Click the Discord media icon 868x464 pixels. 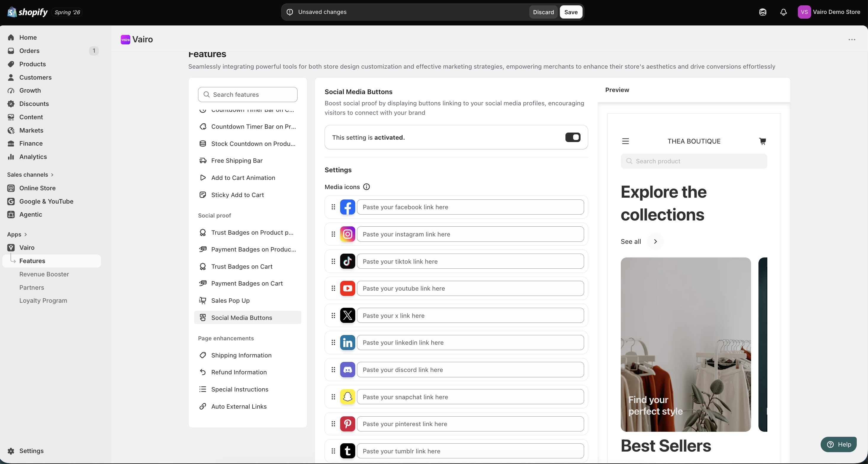(x=347, y=370)
